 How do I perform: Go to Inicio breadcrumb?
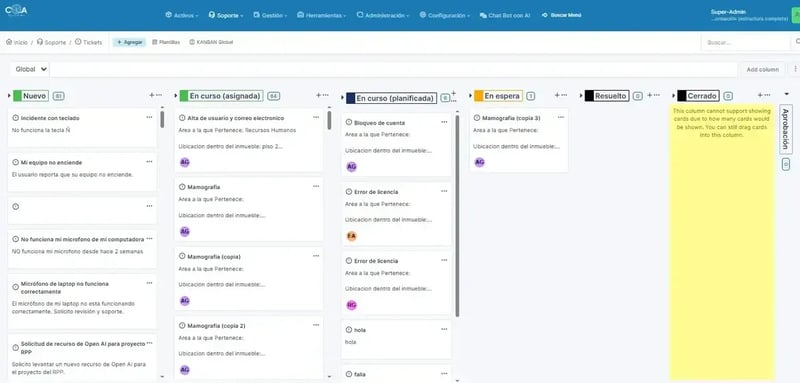tap(17, 42)
